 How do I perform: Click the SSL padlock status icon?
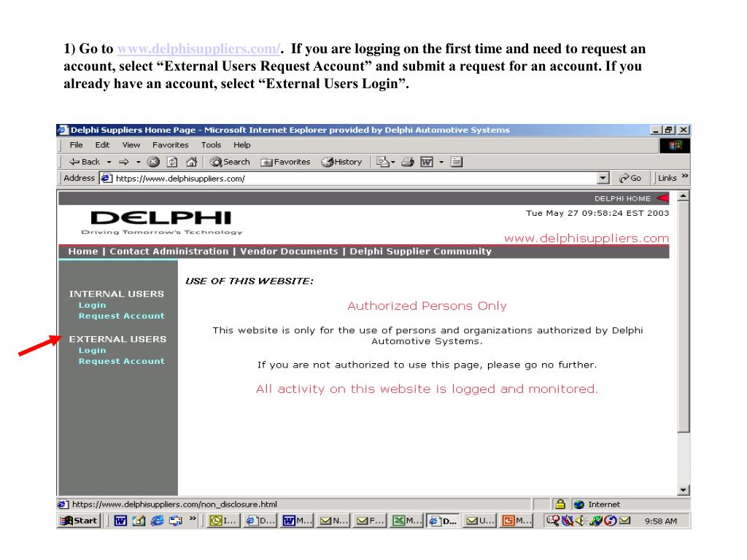[560, 504]
